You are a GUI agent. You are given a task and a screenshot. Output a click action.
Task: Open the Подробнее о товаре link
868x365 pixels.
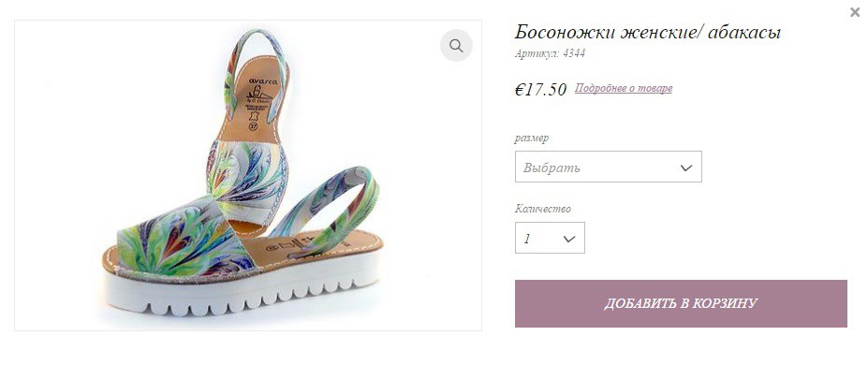[x=624, y=88]
